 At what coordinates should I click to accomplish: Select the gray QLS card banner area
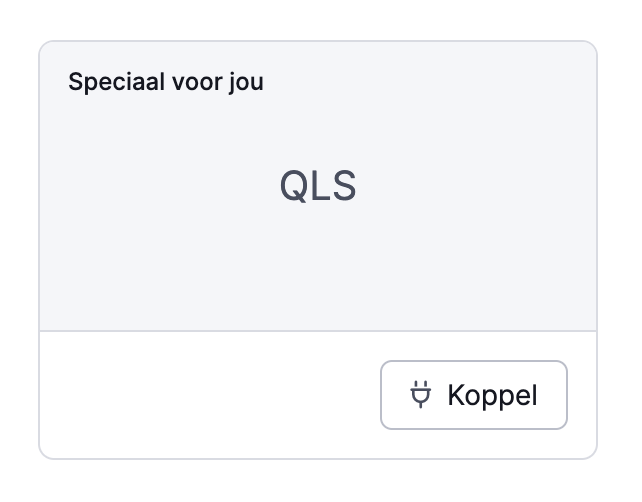pyautogui.click(x=318, y=186)
